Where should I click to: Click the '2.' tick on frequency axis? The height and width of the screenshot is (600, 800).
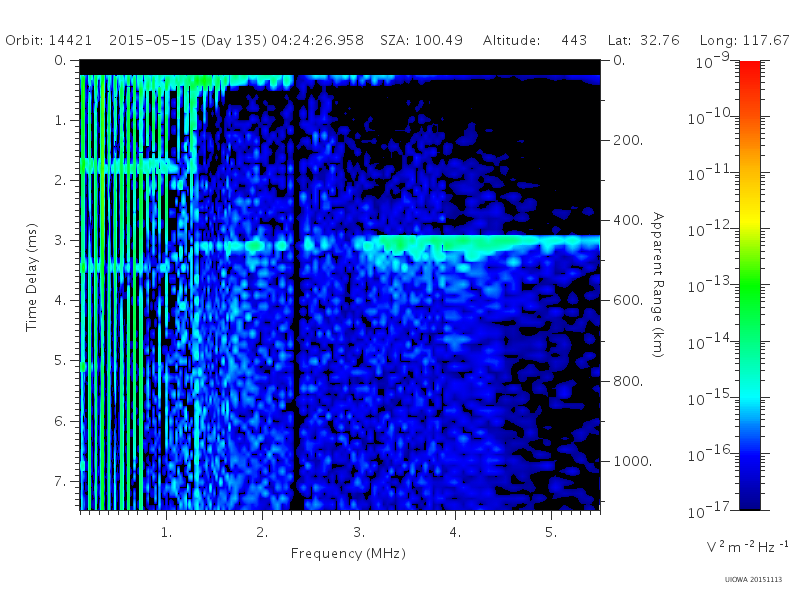[262, 533]
